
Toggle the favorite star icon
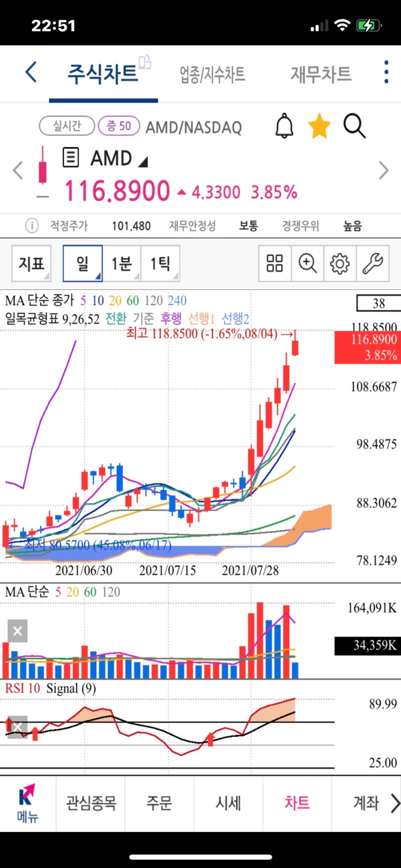tap(319, 126)
